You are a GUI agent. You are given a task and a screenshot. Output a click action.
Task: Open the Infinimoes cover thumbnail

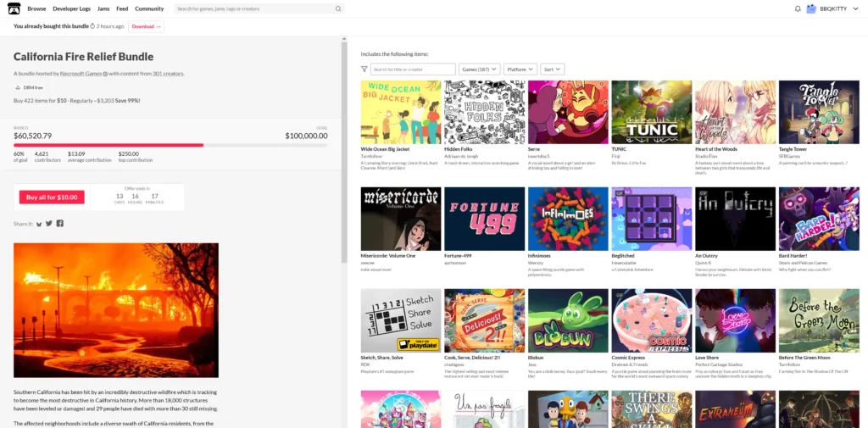pos(568,219)
